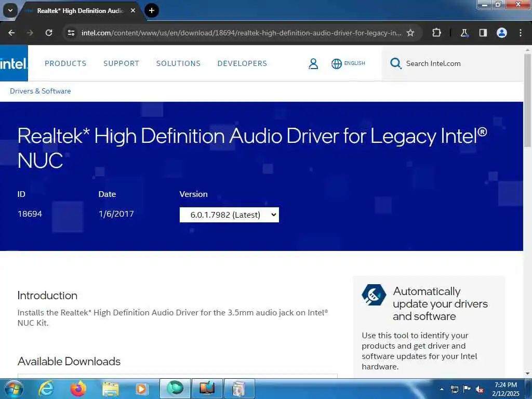
Task: Open the Action Center flag icon
Action: pos(467,389)
